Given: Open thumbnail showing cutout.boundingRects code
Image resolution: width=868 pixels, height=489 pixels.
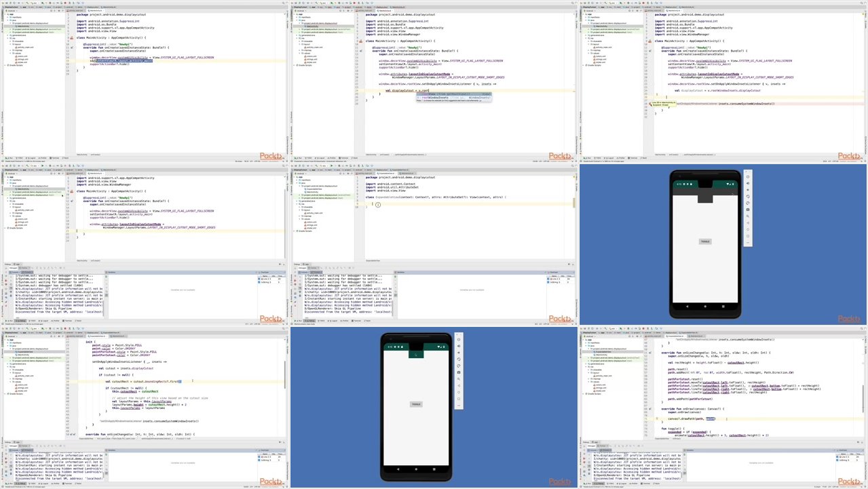Looking at the screenshot, I should (x=145, y=407).
